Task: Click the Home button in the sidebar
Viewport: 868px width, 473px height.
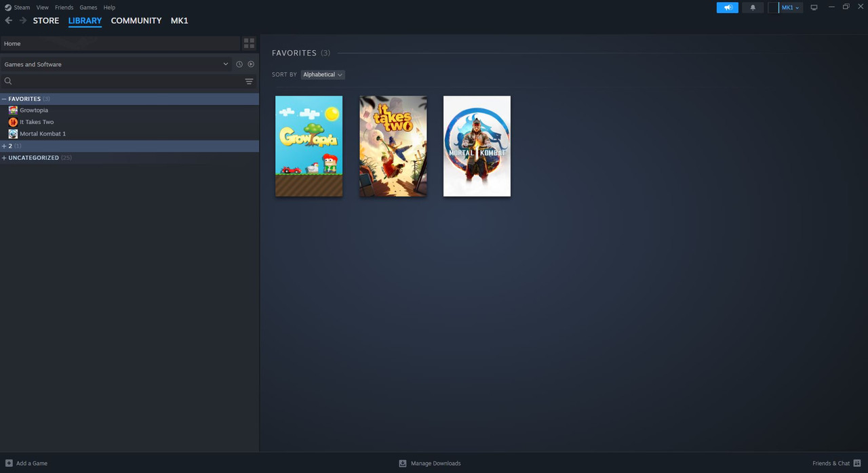Action: [x=120, y=43]
